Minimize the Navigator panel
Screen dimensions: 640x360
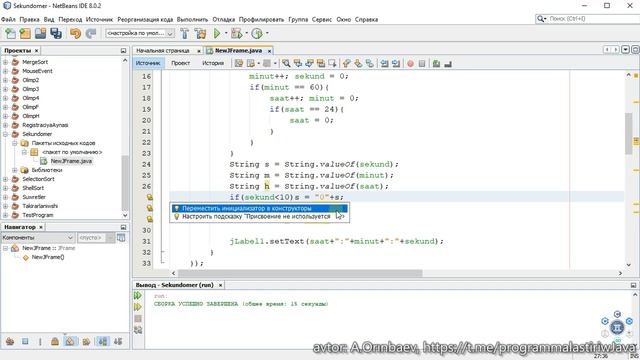[x=123, y=227]
